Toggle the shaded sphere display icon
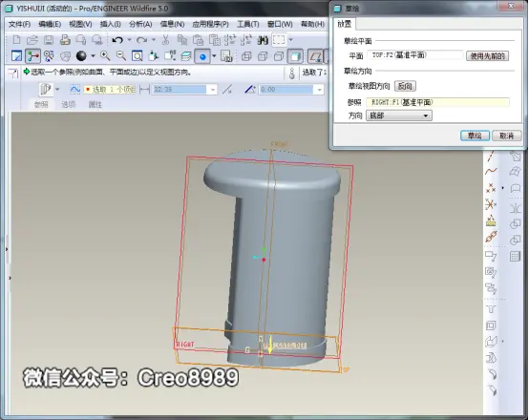The height and width of the screenshot is (420, 529). (x=81, y=56)
